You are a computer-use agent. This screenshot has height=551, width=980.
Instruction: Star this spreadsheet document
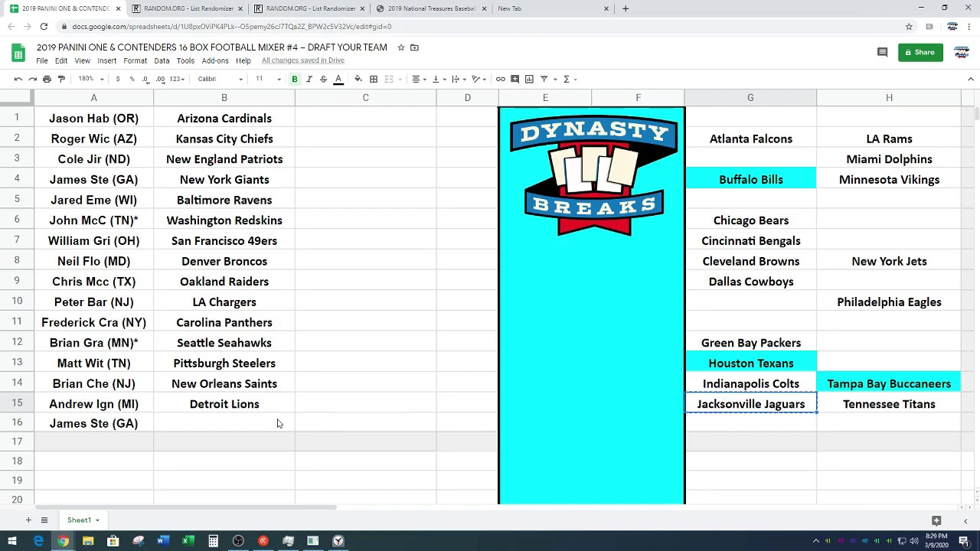tap(400, 47)
